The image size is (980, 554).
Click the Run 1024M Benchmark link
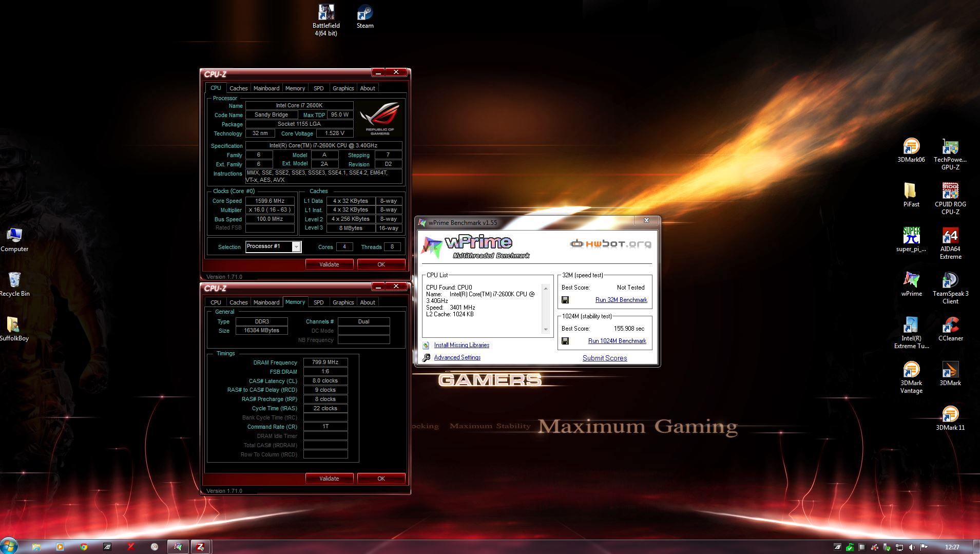pyautogui.click(x=617, y=341)
